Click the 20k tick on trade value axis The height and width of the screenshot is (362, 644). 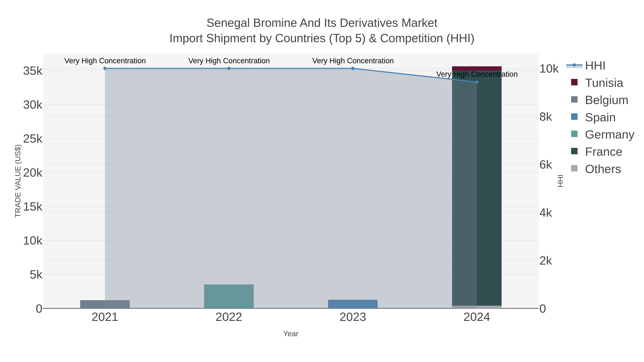point(33,173)
